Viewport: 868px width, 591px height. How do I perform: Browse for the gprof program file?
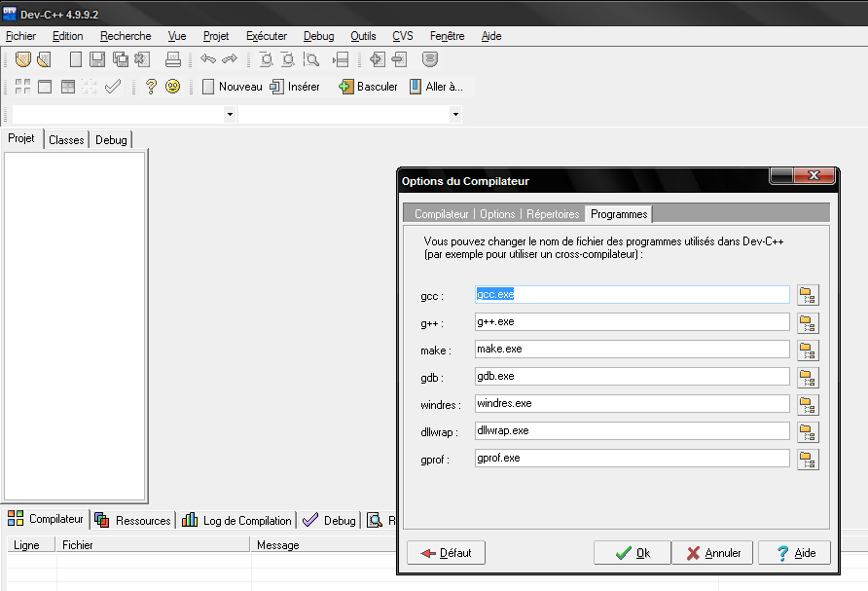(x=809, y=460)
